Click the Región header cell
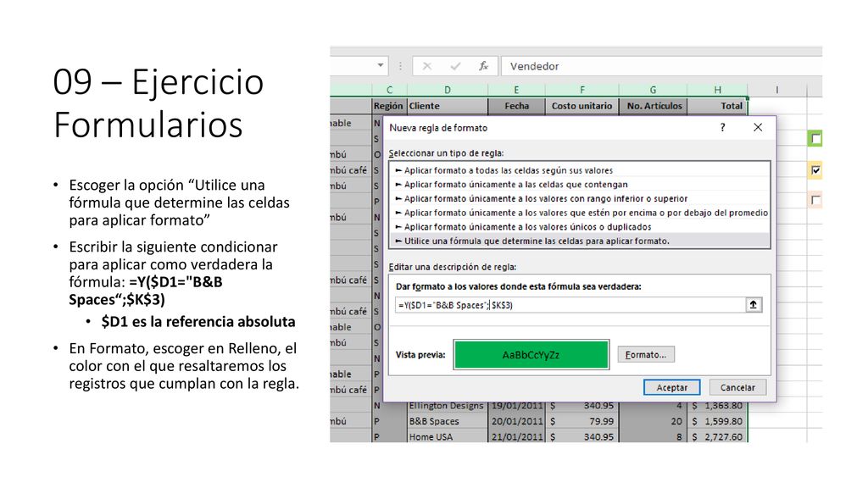The height and width of the screenshot is (488, 868). pos(389,106)
